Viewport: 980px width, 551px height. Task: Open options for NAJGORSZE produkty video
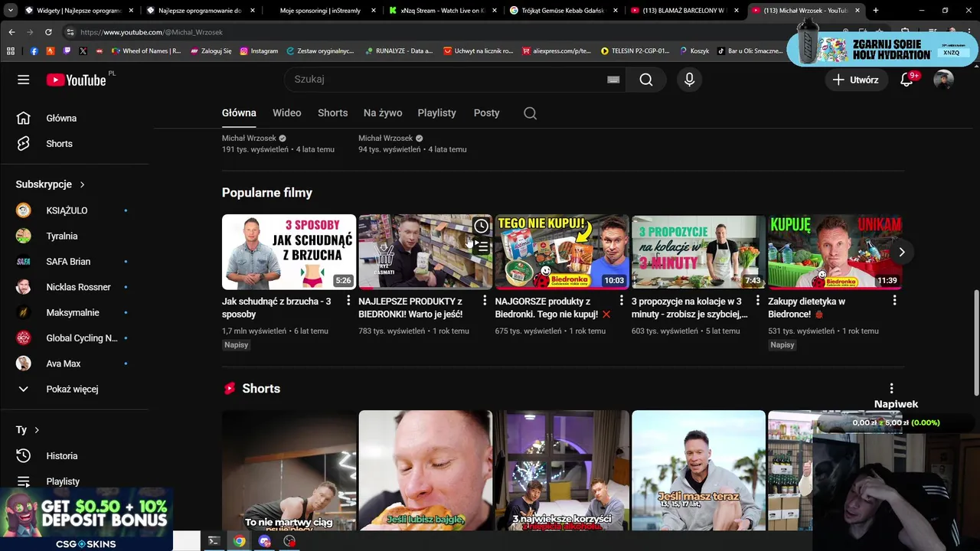coord(622,301)
